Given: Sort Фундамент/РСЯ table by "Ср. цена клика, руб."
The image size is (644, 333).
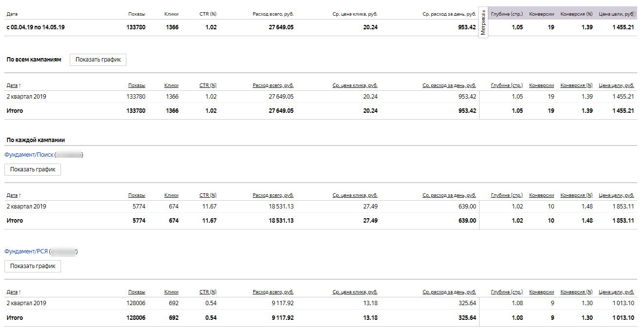Looking at the screenshot, I should tap(355, 292).
